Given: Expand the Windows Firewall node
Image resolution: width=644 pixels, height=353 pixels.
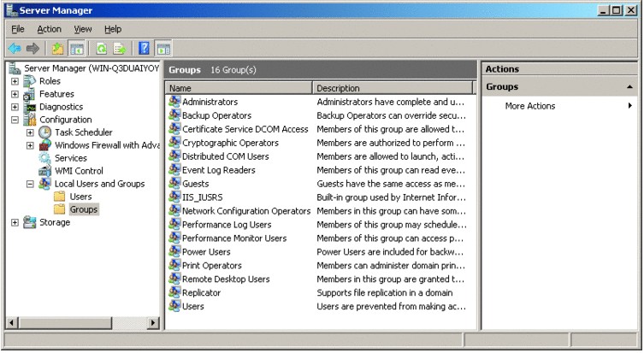Looking at the screenshot, I should coord(30,145).
